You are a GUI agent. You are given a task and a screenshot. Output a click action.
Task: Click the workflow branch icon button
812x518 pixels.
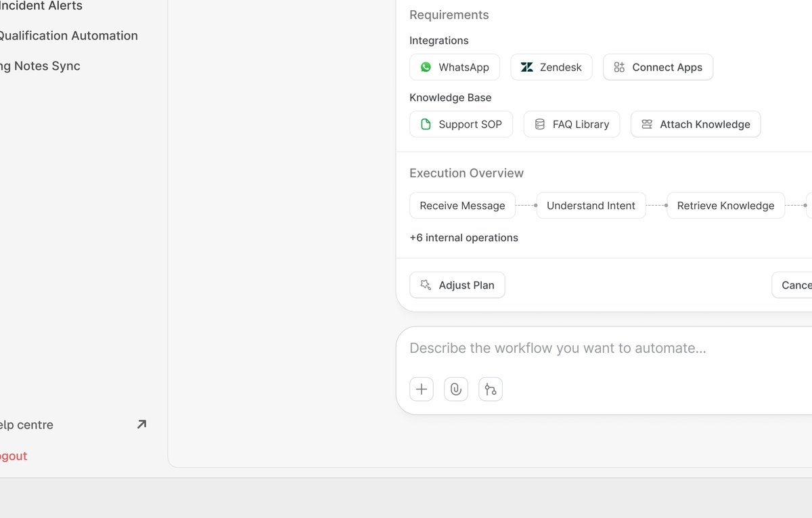[491, 389]
